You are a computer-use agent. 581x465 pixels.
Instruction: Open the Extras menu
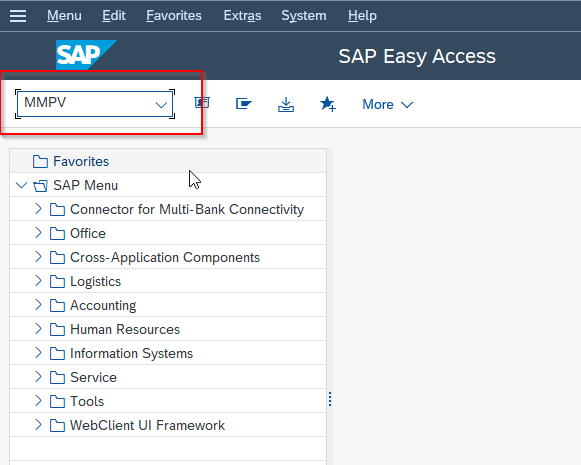[x=242, y=16]
